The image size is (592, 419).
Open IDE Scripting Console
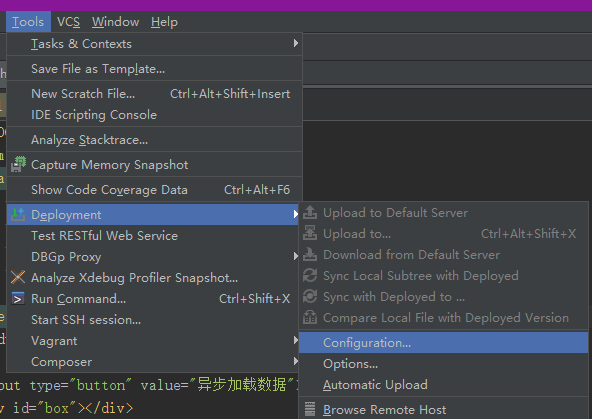click(x=154, y=115)
